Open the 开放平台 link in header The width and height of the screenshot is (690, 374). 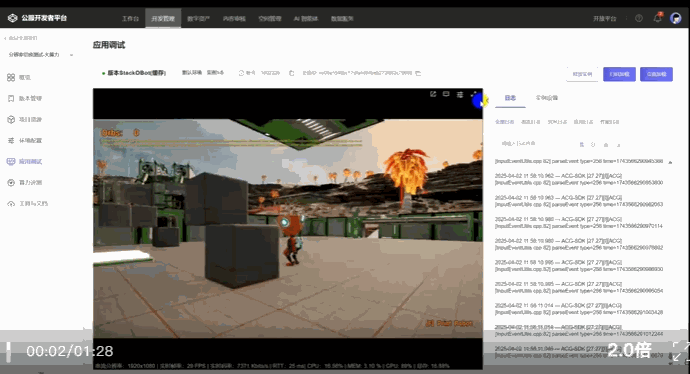(605, 18)
